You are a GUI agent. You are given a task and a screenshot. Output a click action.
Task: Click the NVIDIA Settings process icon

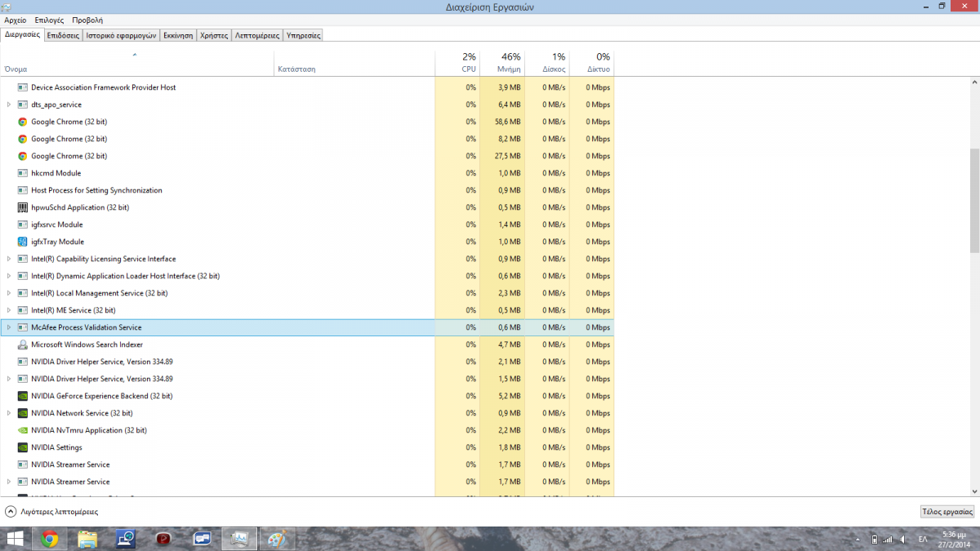[x=23, y=447]
